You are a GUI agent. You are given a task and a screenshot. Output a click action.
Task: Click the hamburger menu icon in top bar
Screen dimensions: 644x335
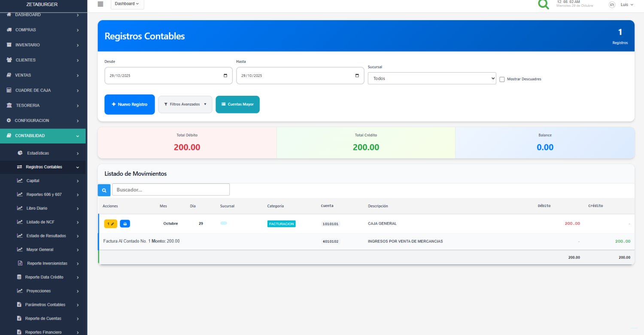pyautogui.click(x=100, y=4)
